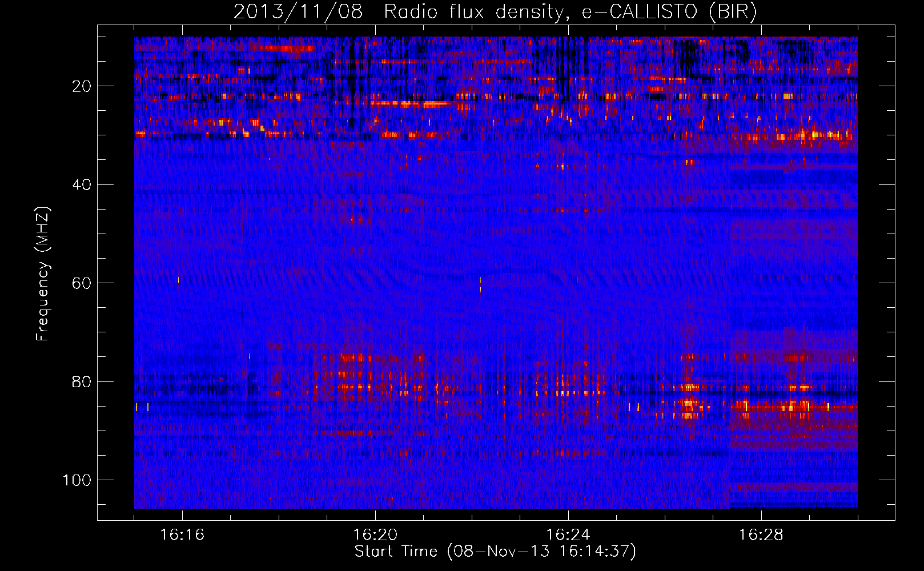Screen dimensions: 924x571
Task: Click the '100' frequency tick label
Action: 77,480
